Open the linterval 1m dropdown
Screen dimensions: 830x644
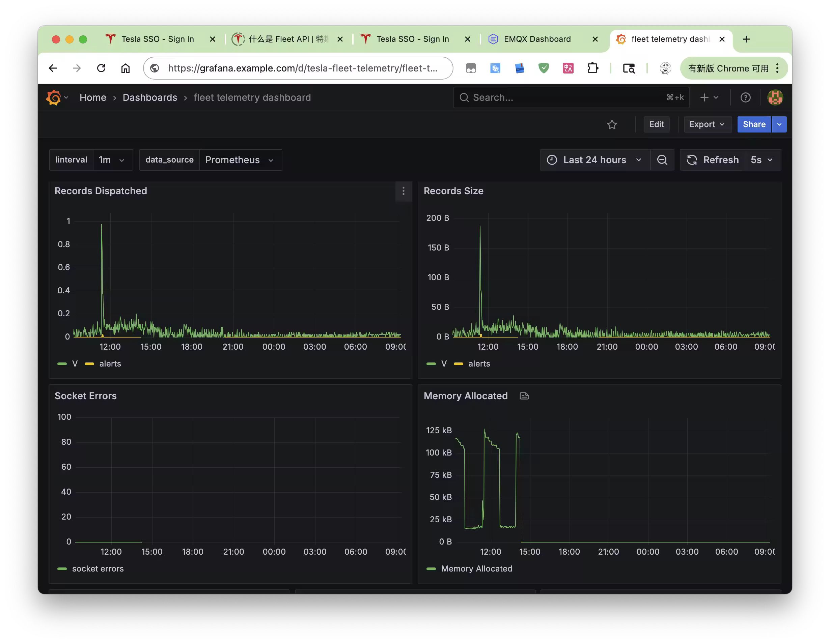tap(113, 160)
